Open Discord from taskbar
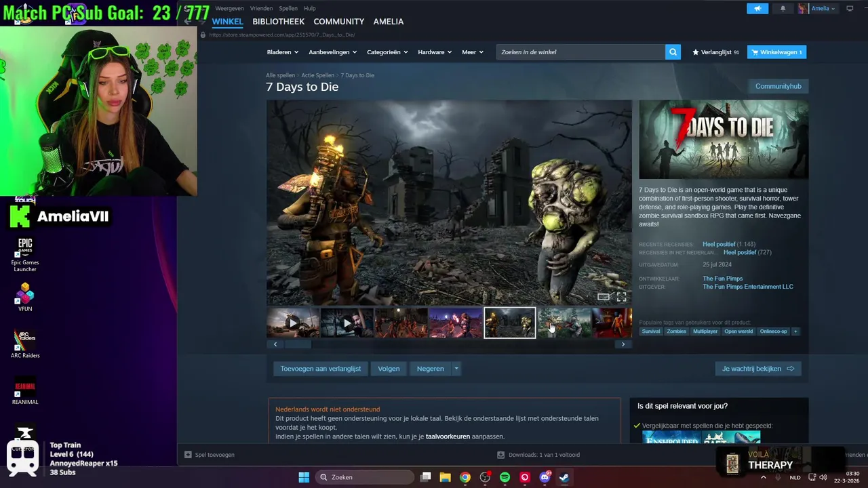This screenshot has width=868, height=488. [x=545, y=477]
